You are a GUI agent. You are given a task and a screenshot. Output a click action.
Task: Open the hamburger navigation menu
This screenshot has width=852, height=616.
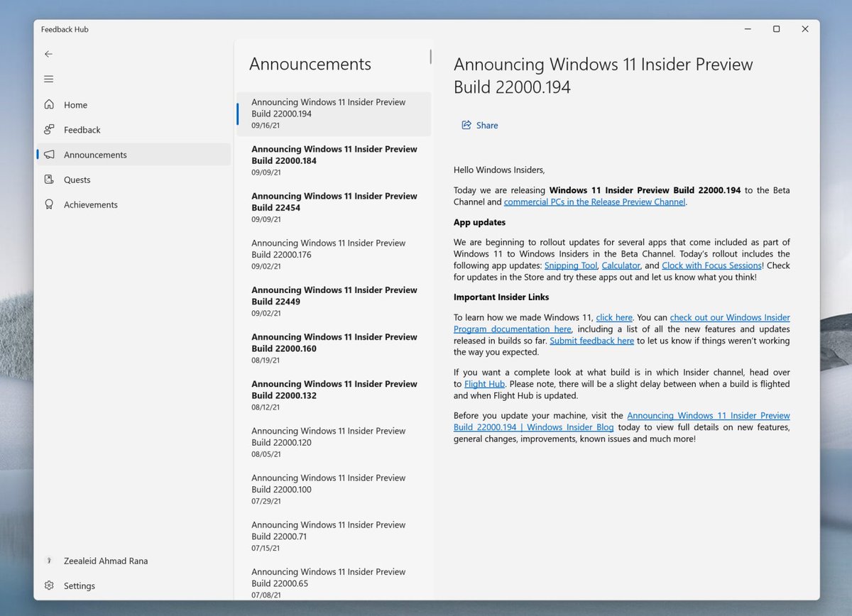[x=48, y=79]
